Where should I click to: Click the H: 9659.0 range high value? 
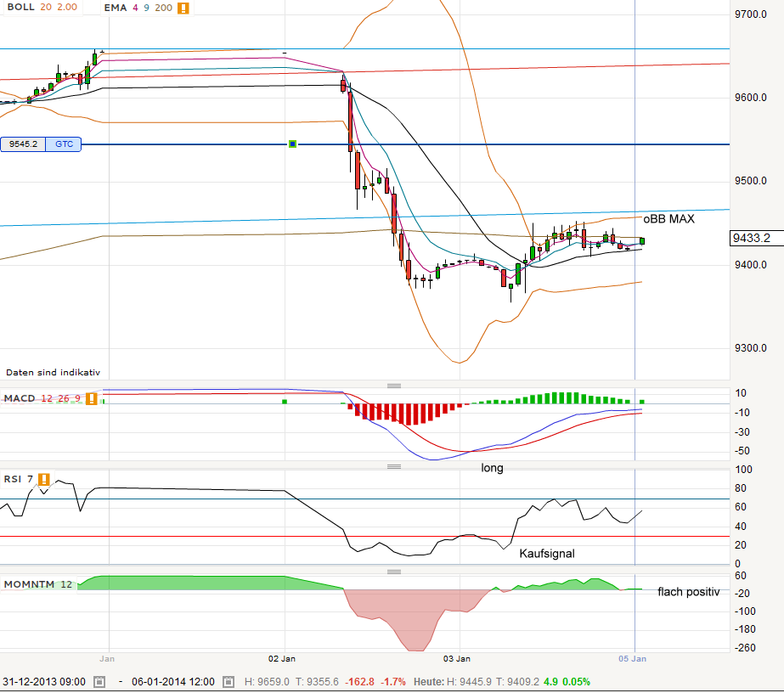pos(267,681)
